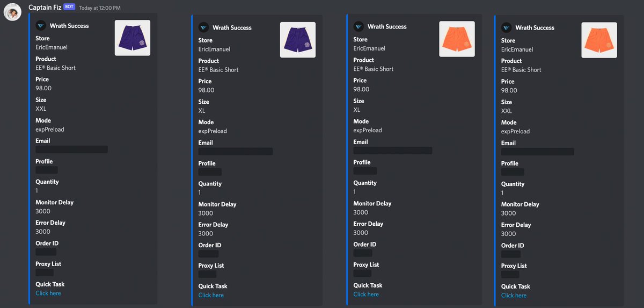
Task: Follow Click here link in orange XXL embed
Action: pos(514,295)
